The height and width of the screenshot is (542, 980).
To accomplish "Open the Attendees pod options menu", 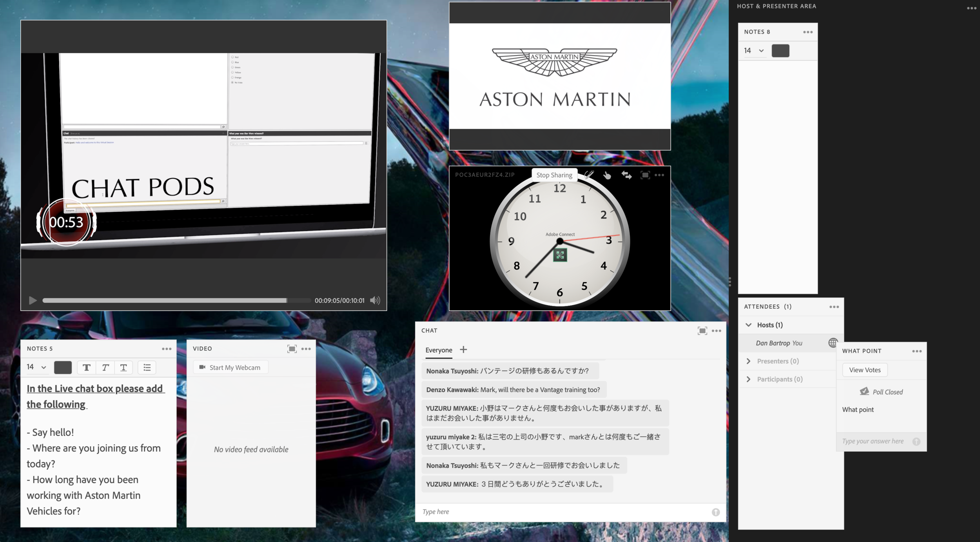I will [x=834, y=307].
